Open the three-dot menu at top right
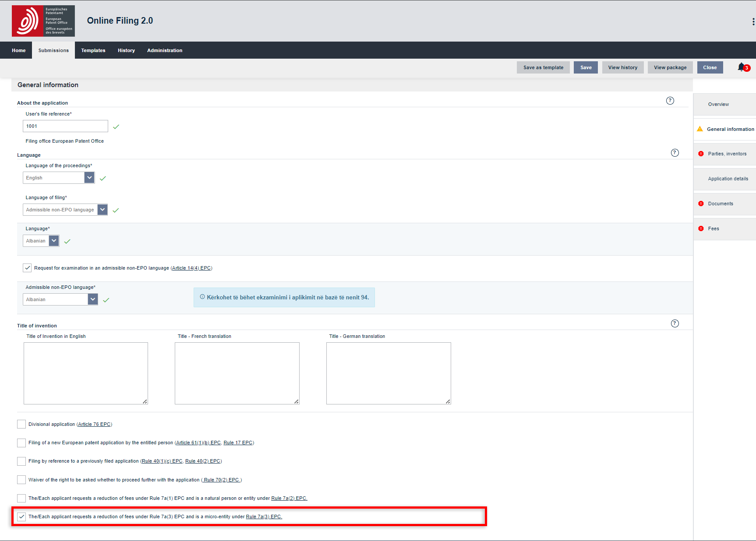The height and width of the screenshot is (541, 756). [x=753, y=21]
